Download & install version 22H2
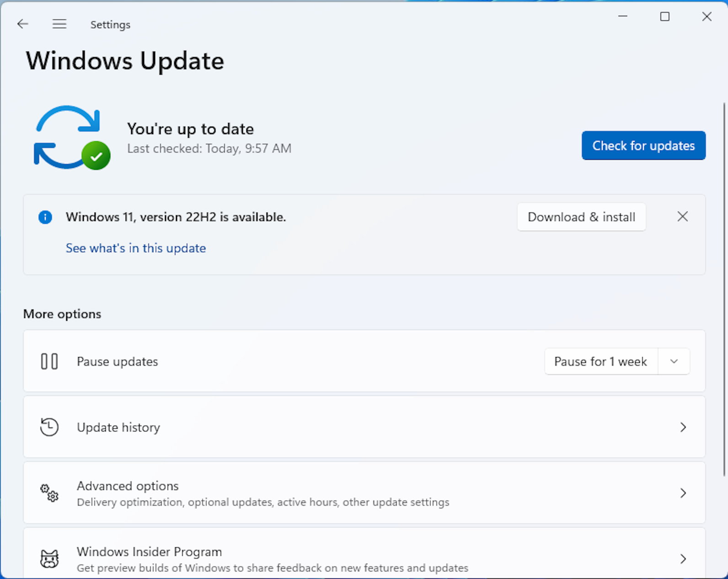This screenshot has height=579, width=728. pos(581,217)
